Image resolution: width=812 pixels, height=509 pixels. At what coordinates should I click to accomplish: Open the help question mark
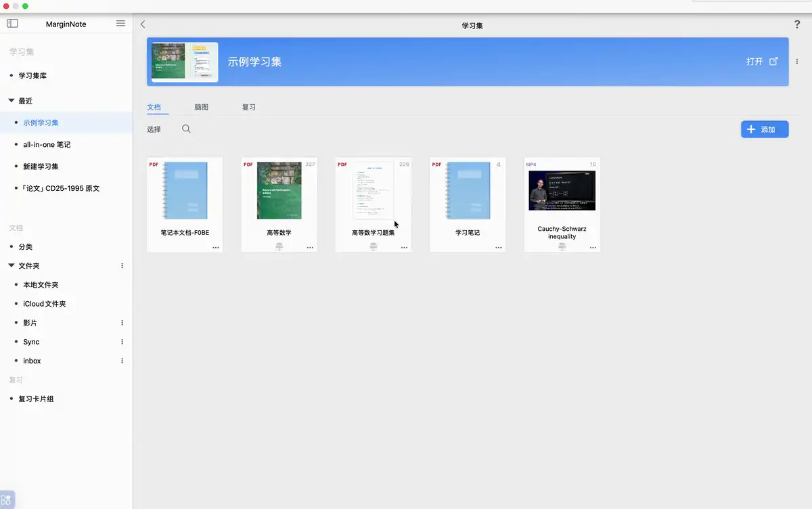[796, 25]
